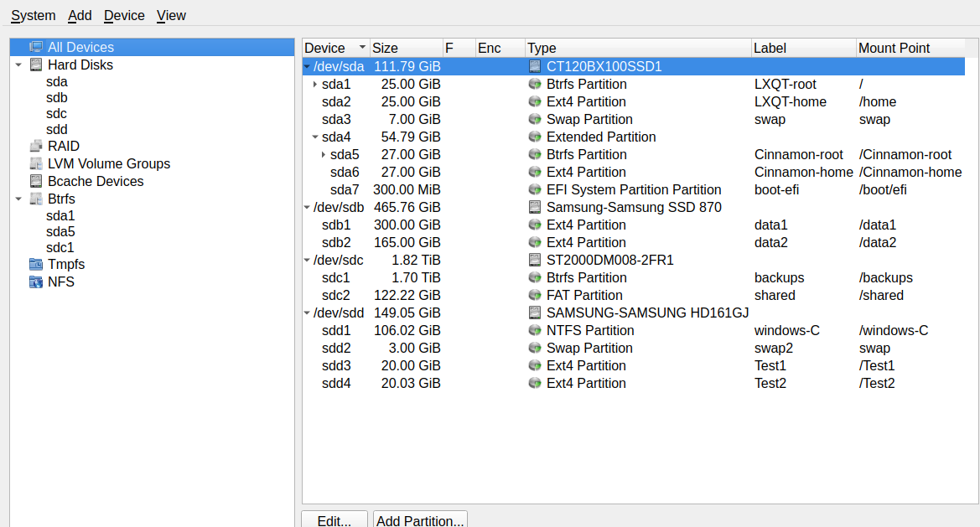The image size is (980, 527).
Task: Click the All Devices monitor icon
Action: [x=36, y=48]
